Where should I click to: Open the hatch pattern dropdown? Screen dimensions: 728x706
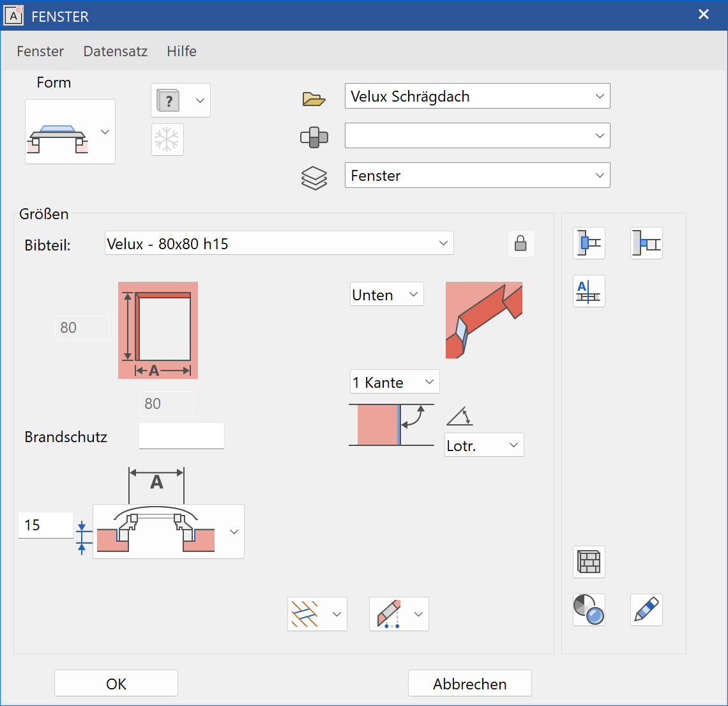click(317, 614)
